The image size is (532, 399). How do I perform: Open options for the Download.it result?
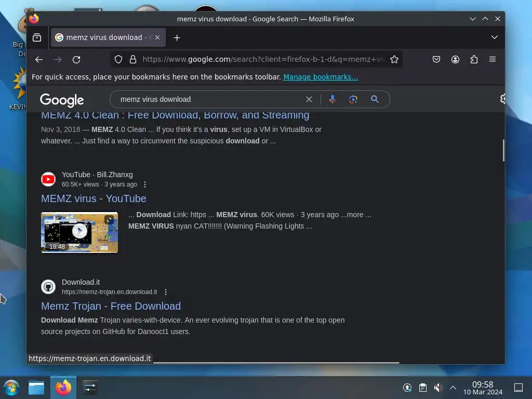tap(166, 292)
